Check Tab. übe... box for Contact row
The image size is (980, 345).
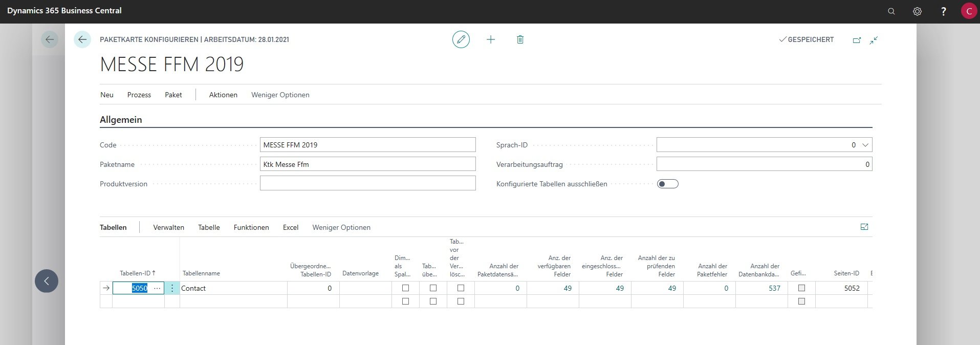click(433, 288)
